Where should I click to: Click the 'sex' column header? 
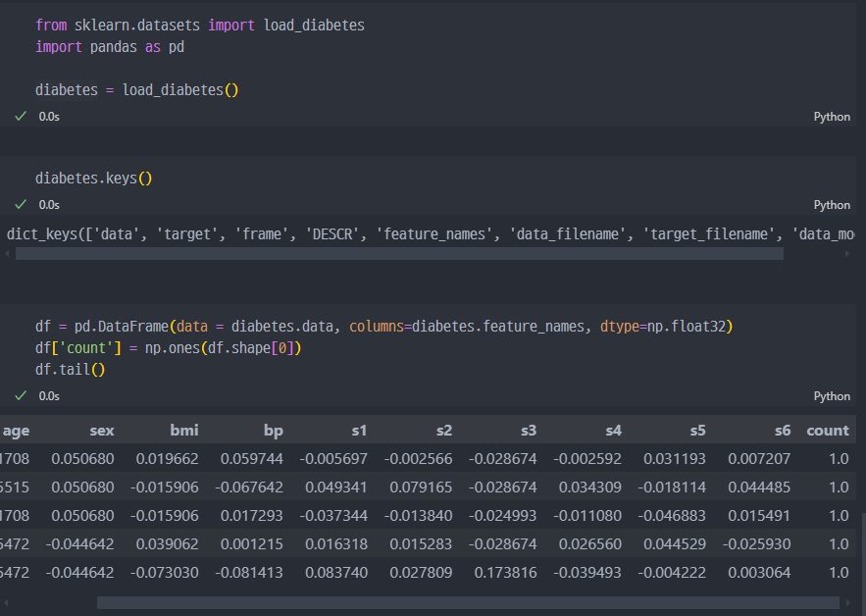pyautogui.click(x=102, y=431)
